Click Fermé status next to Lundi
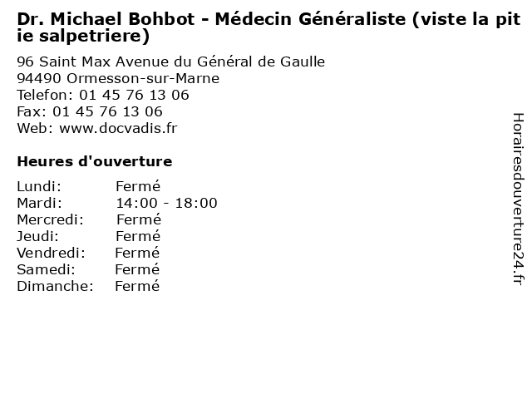The image size is (532, 399). pos(138,186)
